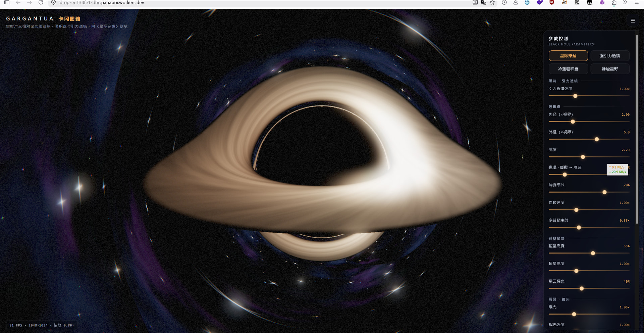Click the 引力透镜强度 slider handle
This screenshot has width=644, height=333.
pyautogui.click(x=575, y=96)
